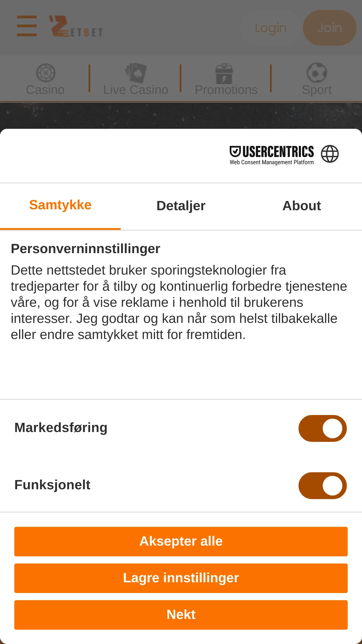Switch to the Detaljer tab

click(x=181, y=206)
